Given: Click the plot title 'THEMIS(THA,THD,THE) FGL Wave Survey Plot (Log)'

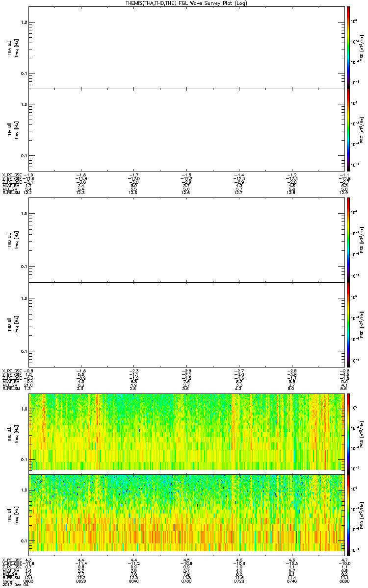Looking at the screenshot, I should coord(186,3).
